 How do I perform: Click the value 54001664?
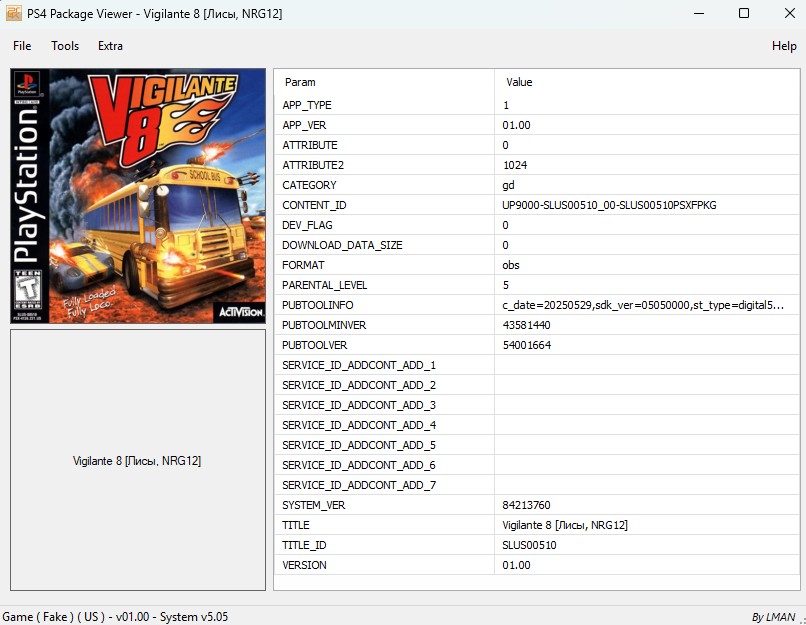pos(527,345)
